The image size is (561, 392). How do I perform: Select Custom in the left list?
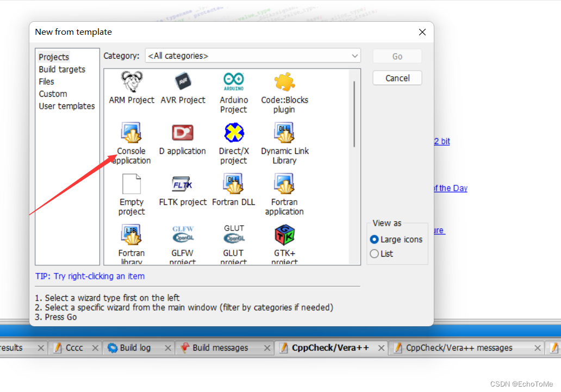point(53,94)
